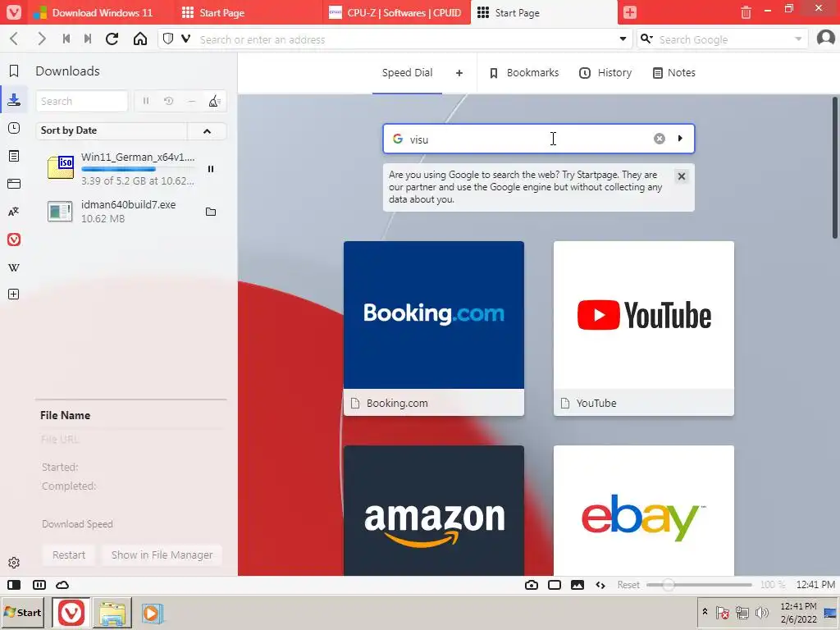Image resolution: width=840 pixels, height=630 pixels.
Task: Click Show in File Manager button
Action: pos(162,555)
